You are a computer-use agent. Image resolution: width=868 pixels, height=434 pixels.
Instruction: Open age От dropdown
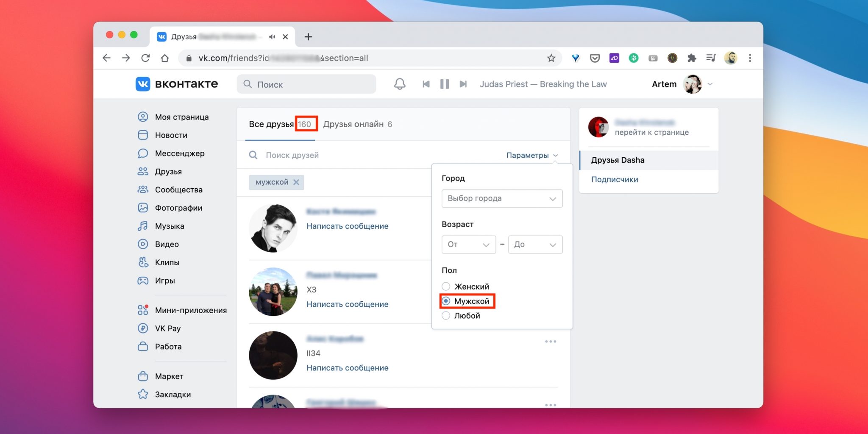[x=468, y=245]
